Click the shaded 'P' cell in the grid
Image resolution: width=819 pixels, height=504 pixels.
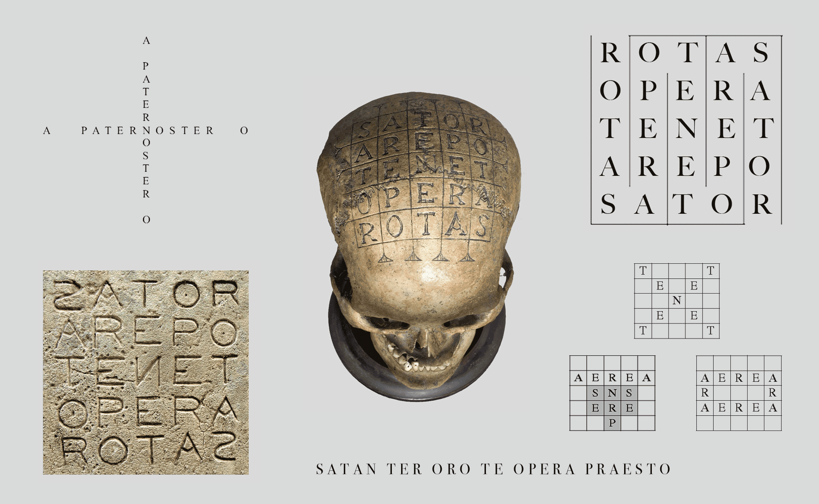(x=612, y=423)
